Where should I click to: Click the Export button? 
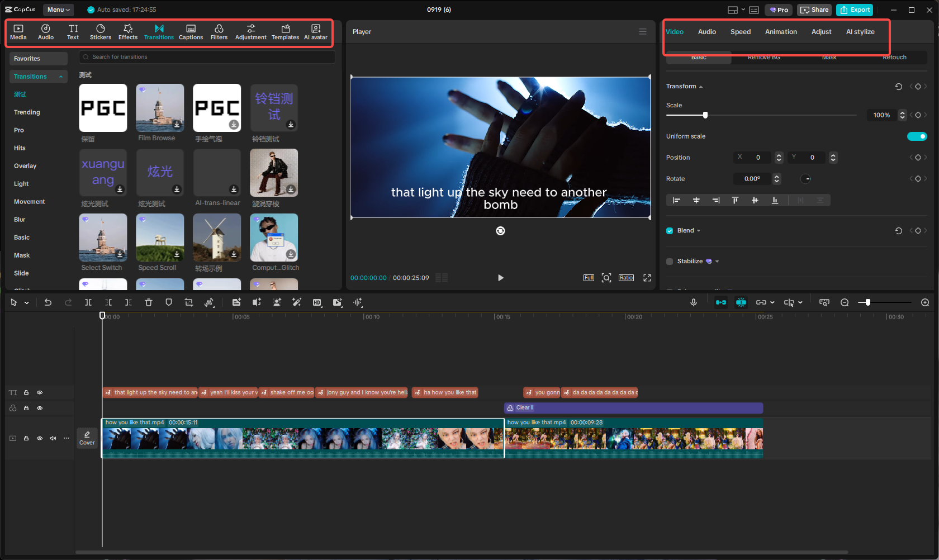pos(855,10)
